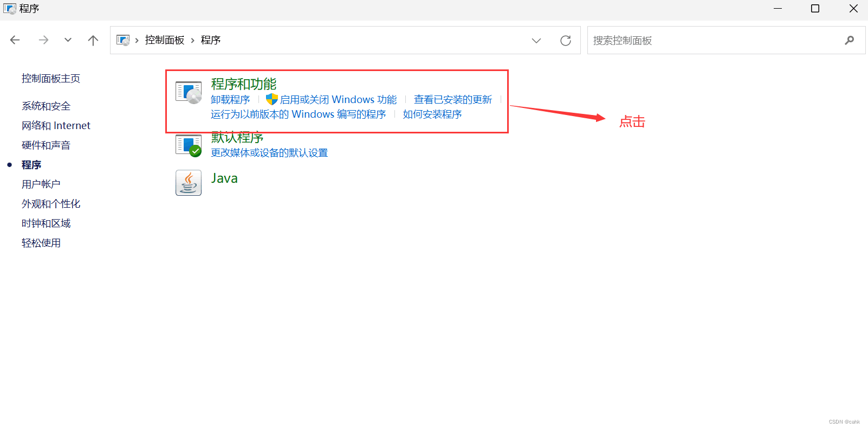Click 更改媒体或设备的默认设置 link
The width and height of the screenshot is (868, 429).
(x=269, y=153)
